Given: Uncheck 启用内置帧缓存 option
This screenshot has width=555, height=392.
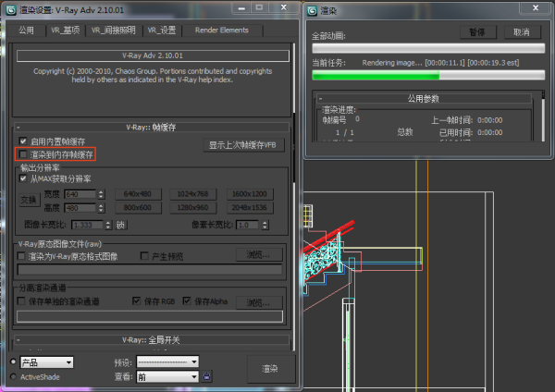Looking at the screenshot, I should [23, 141].
